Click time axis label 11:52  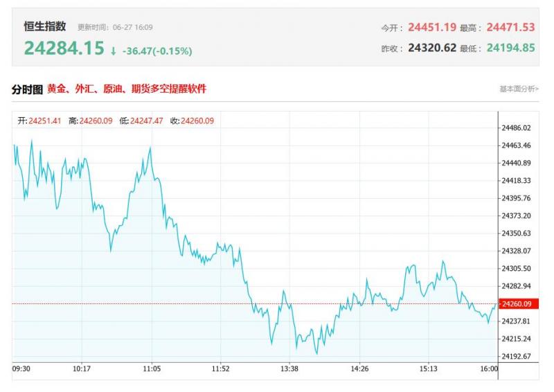coord(221,369)
